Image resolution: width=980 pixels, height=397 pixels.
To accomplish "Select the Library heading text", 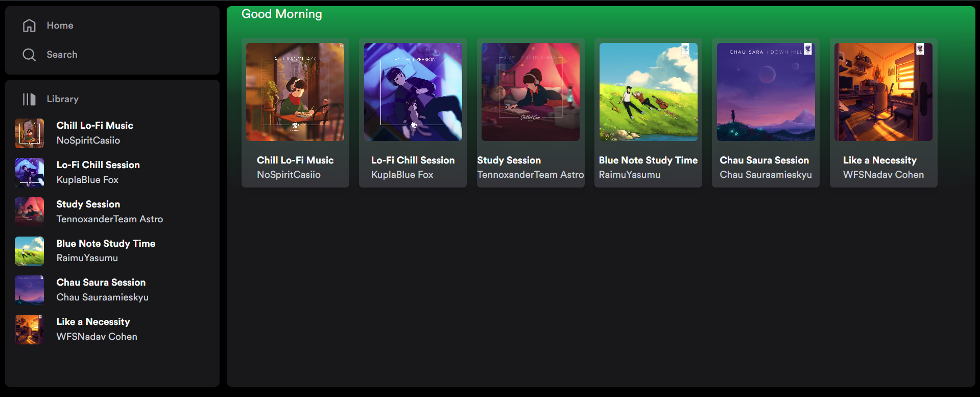I will [62, 99].
